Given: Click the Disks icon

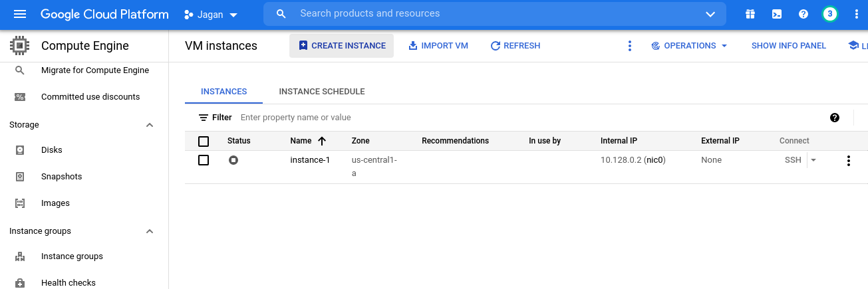Looking at the screenshot, I should pyautogui.click(x=20, y=150).
